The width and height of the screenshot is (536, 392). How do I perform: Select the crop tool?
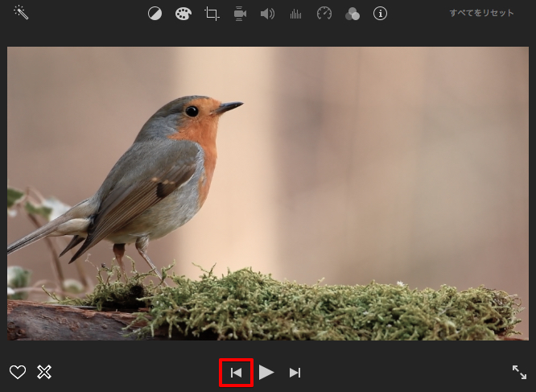click(212, 14)
